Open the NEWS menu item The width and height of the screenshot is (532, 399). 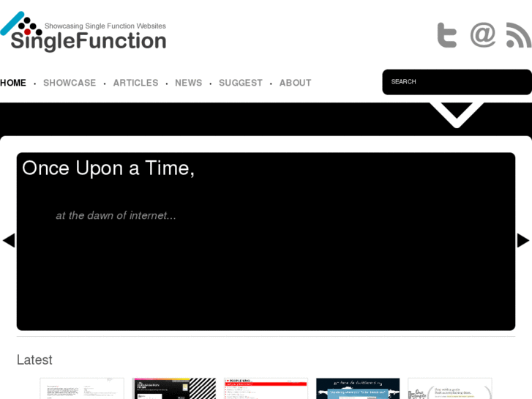[x=189, y=83]
